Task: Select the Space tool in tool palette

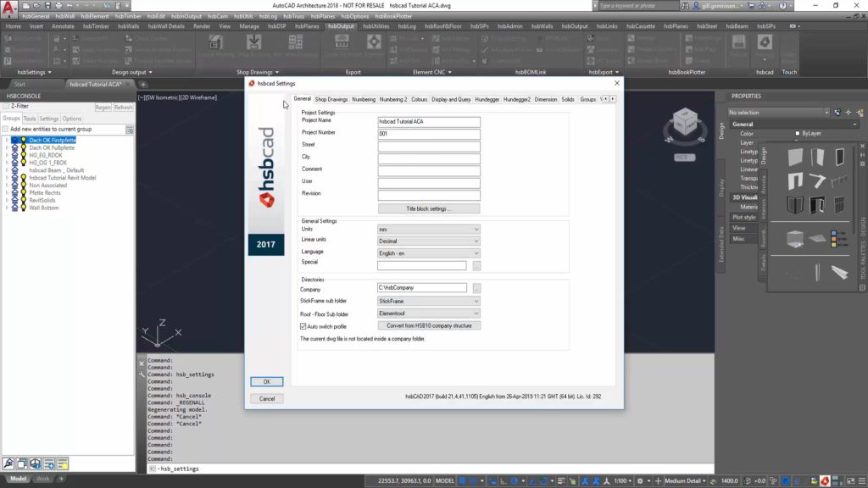Action: 795,239
